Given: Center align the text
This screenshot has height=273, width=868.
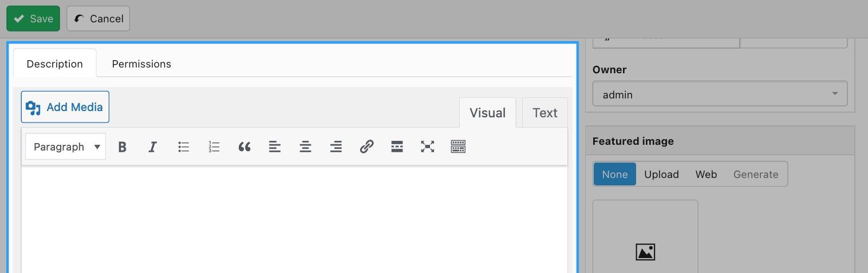Looking at the screenshot, I should tap(306, 147).
